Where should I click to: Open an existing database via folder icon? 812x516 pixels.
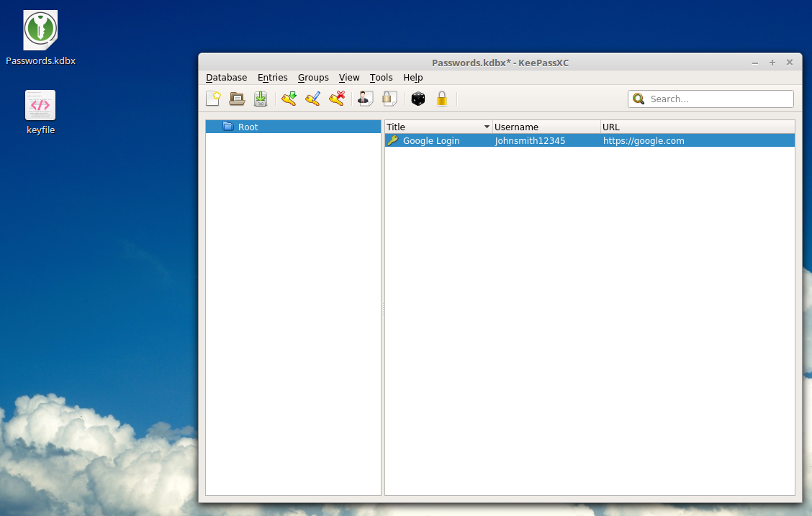pyautogui.click(x=237, y=99)
